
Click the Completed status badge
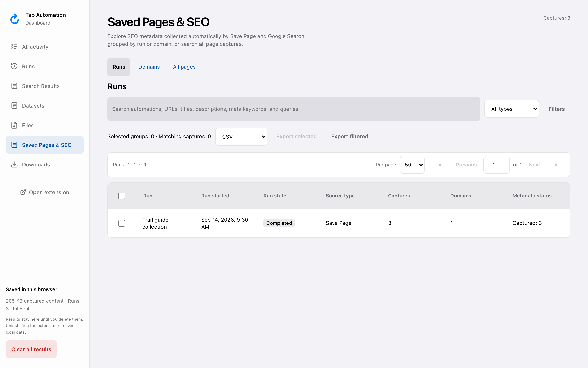(x=279, y=223)
